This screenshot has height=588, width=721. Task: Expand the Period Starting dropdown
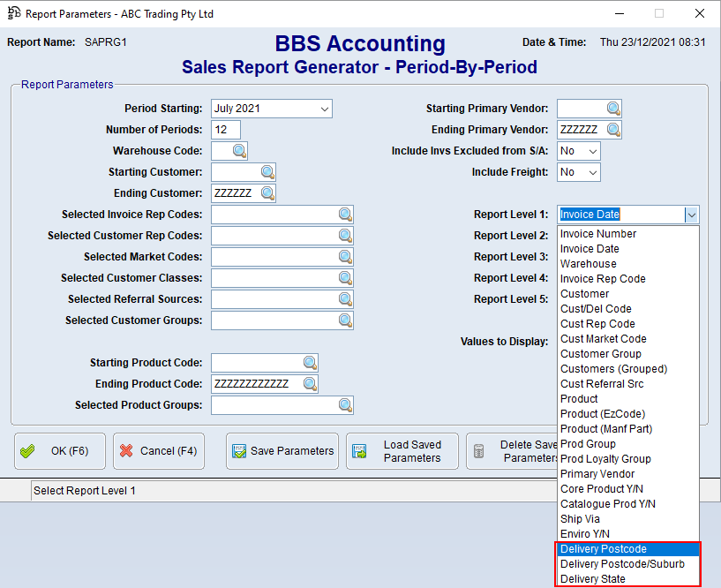click(x=324, y=109)
